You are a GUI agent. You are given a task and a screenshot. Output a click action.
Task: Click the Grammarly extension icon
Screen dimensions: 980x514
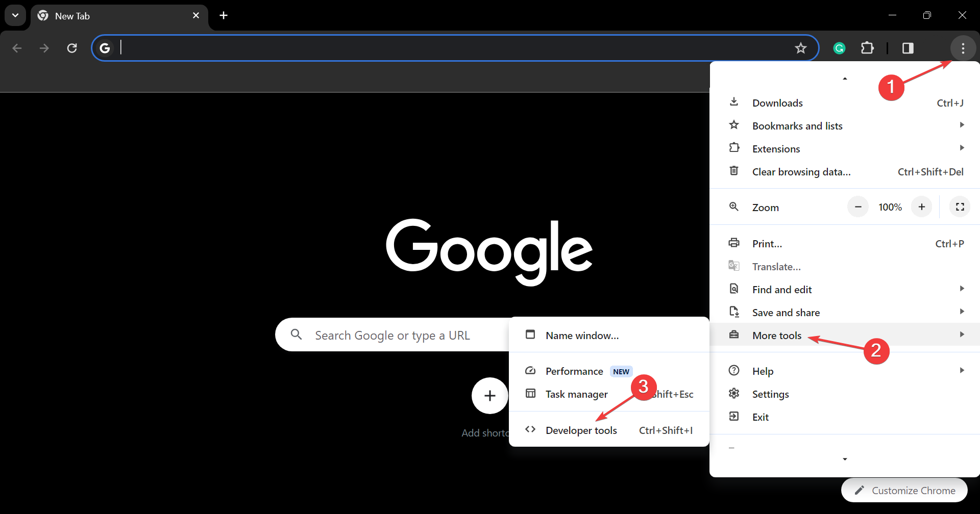pyautogui.click(x=839, y=48)
